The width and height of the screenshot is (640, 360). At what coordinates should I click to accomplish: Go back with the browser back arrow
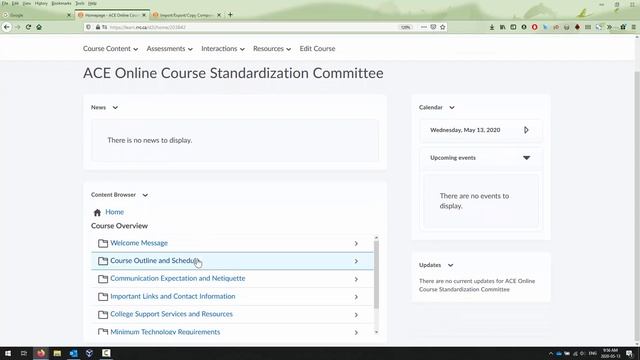tap(7, 27)
